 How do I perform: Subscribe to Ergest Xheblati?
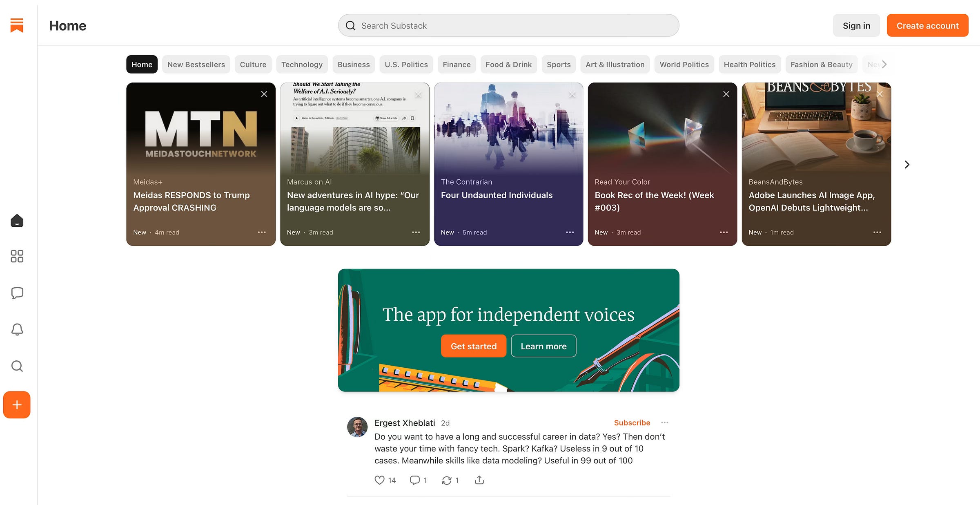[x=632, y=422]
